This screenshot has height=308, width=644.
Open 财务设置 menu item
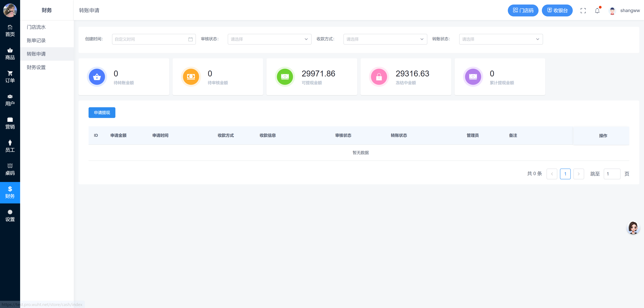(x=36, y=67)
